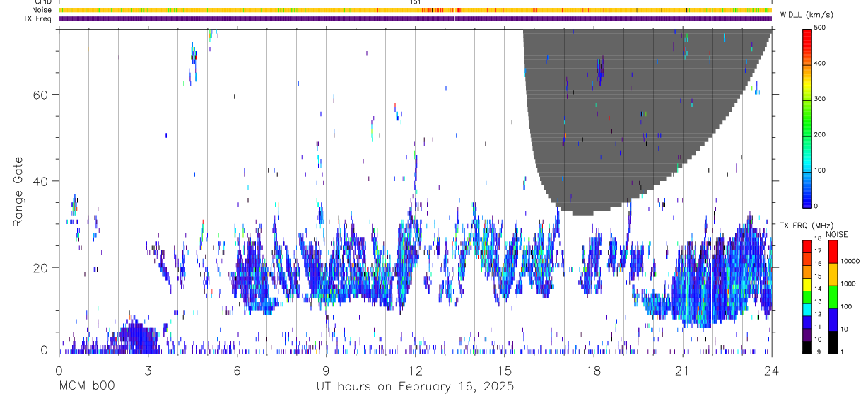Screen dimensions: 868x401
Task: Click the 24 tick on the UT hours axis
Action: 772,370
